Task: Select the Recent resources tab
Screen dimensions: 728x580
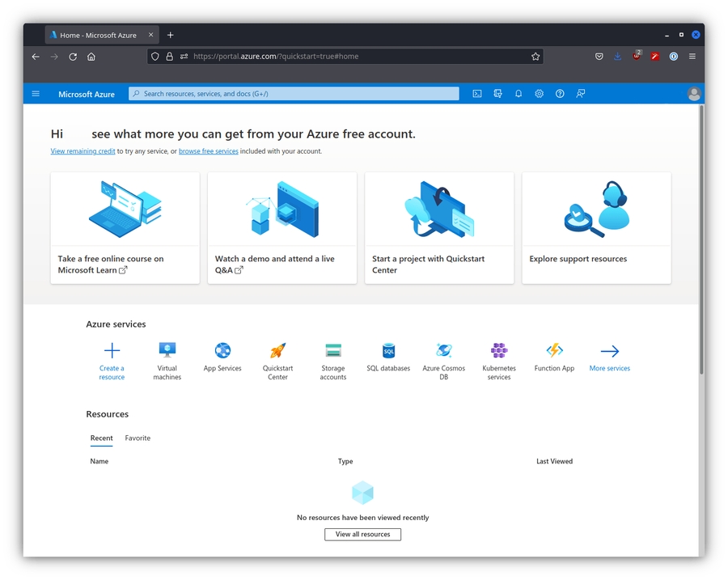Action: click(x=102, y=438)
